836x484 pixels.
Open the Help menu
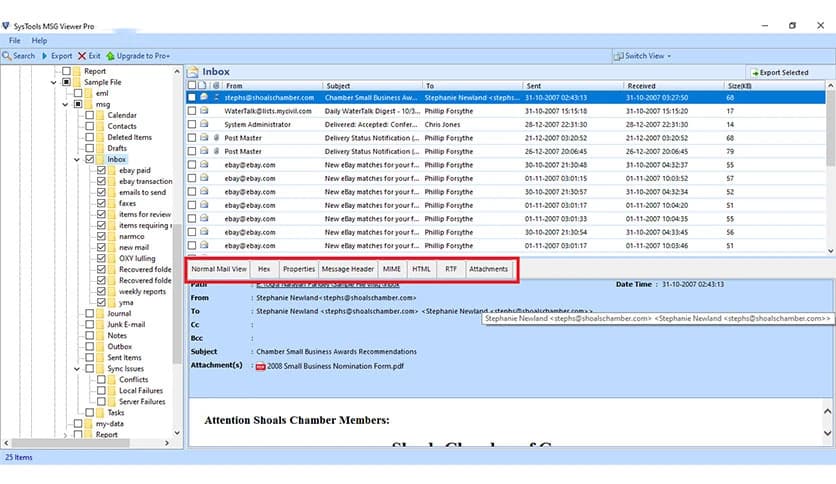click(39, 41)
